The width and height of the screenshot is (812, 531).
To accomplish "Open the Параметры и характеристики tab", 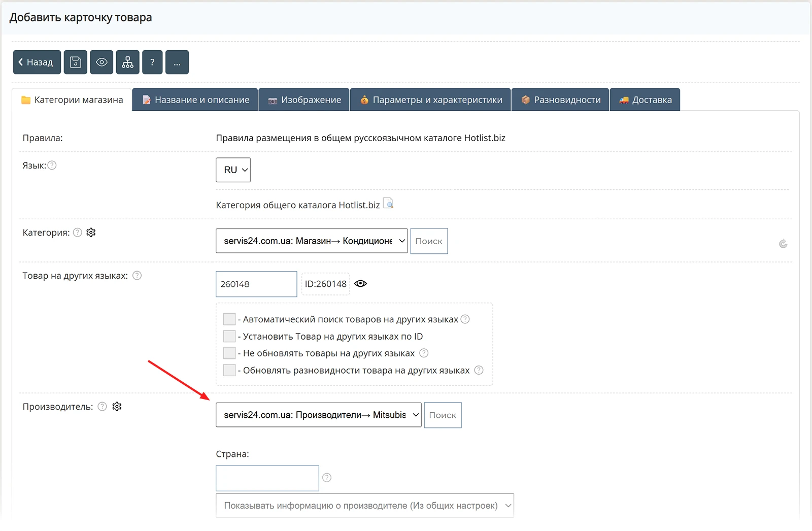I will tap(430, 99).
